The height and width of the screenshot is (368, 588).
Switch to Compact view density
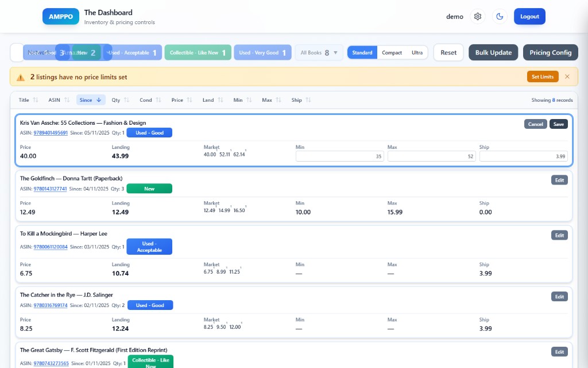pos(392,52)
